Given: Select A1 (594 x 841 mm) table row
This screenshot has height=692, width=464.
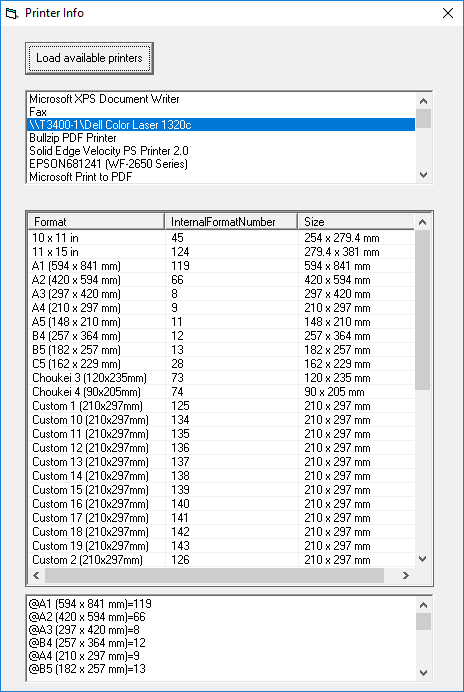Looking at the screenshot, I should (x=222, y=266).
